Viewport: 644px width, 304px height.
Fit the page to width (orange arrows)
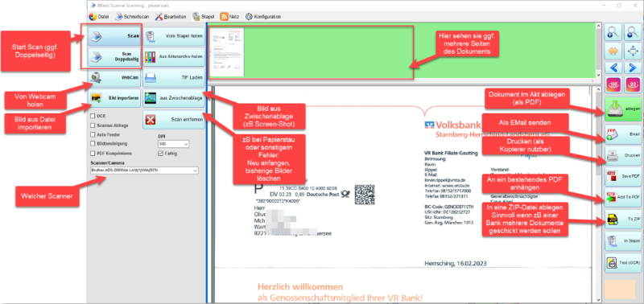pos(613,51)
